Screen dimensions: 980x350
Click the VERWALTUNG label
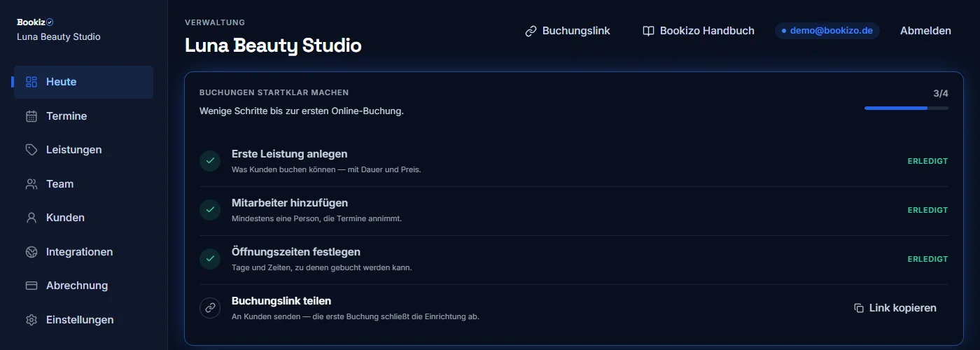click(x=215, y=22)
